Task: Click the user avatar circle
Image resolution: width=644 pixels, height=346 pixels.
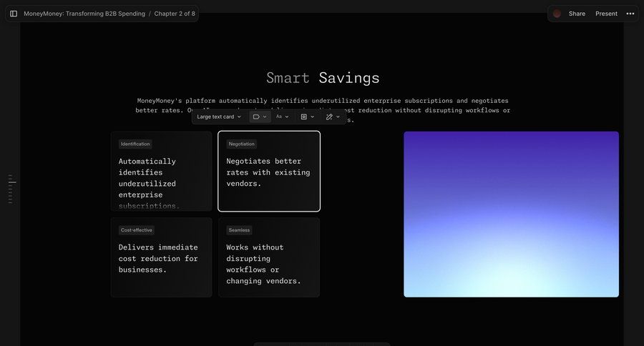Action: [x=557, y=14]
